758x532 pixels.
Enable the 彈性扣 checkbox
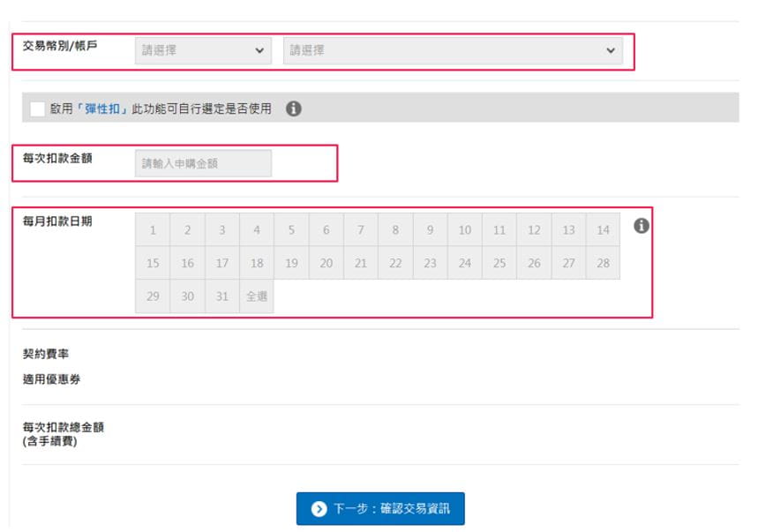point(37,109)
